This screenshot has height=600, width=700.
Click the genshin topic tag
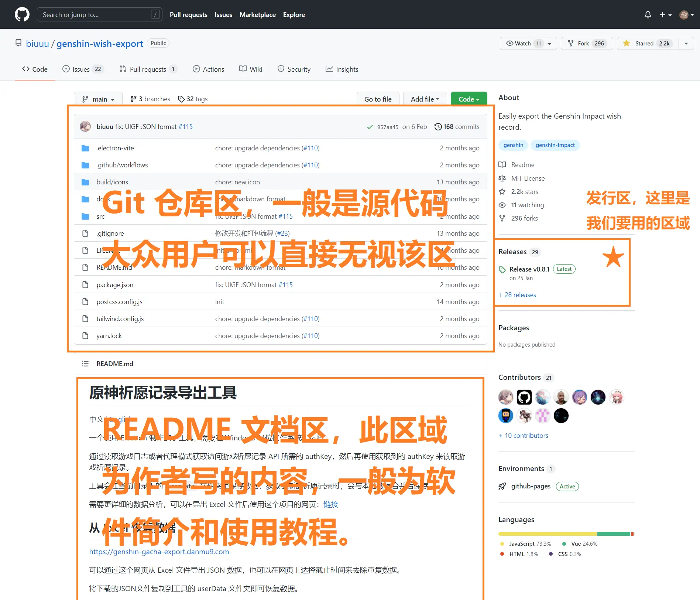click(513, 145)
